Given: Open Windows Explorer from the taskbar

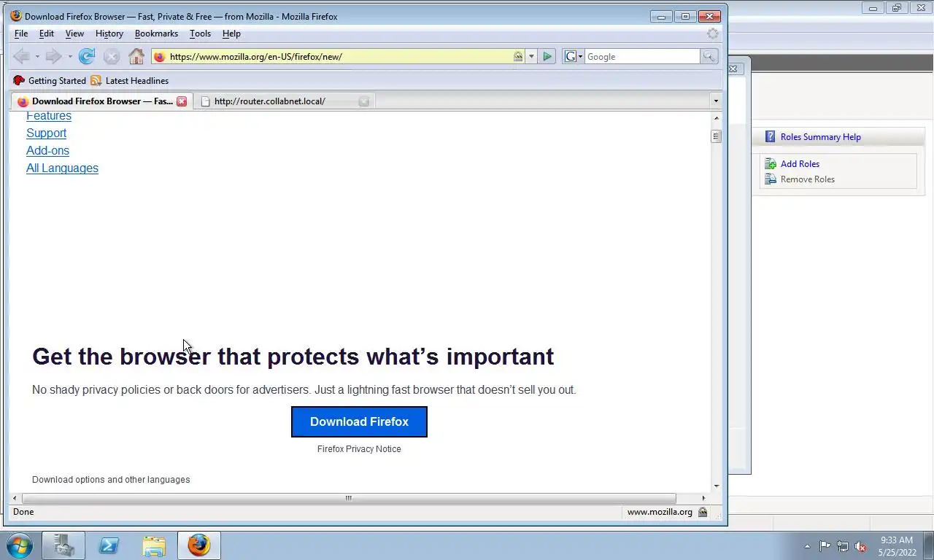Looking at the screenshot, I should coord(154,545).
